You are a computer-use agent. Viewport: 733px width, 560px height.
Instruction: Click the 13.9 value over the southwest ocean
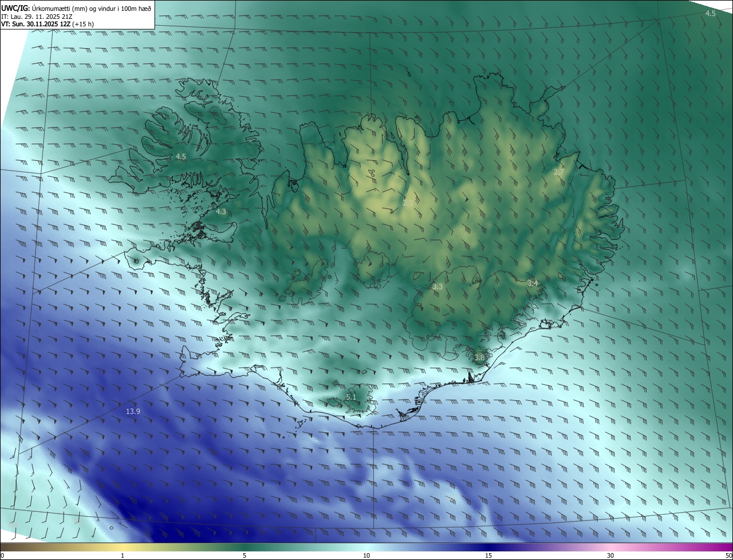click(133, 411)
